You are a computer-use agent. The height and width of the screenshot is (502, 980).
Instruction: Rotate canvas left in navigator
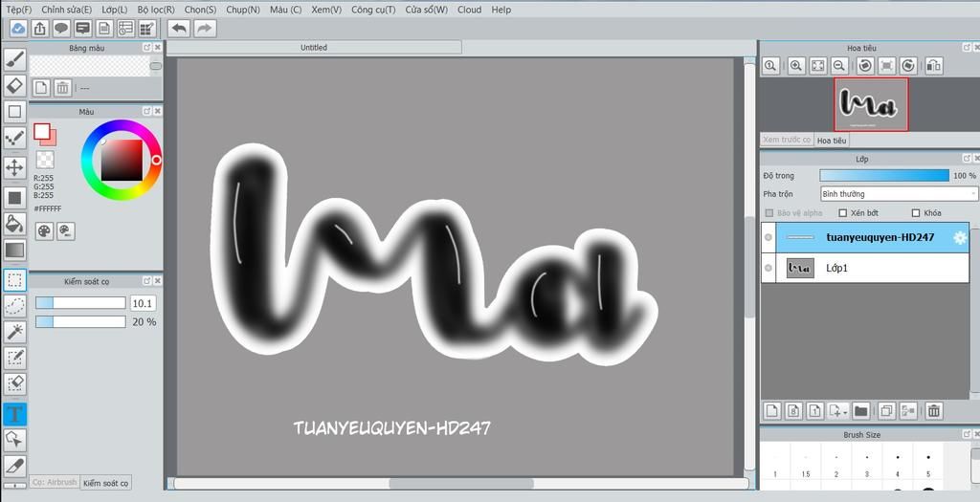click(865, 66)
